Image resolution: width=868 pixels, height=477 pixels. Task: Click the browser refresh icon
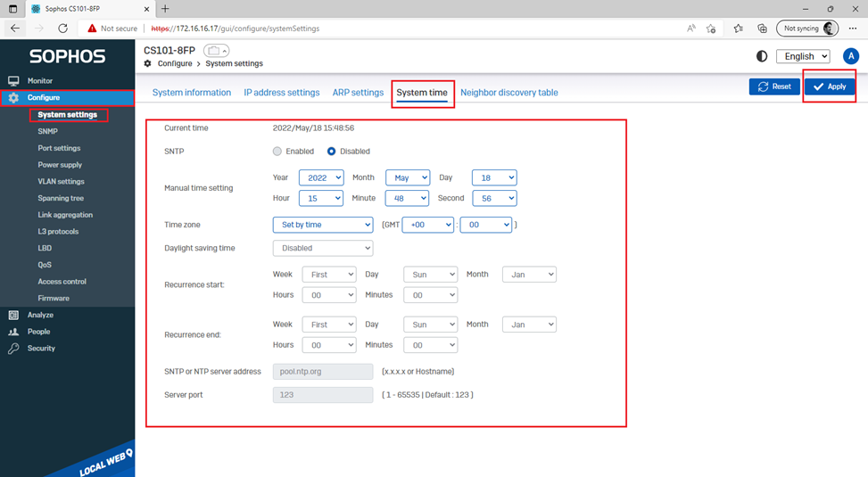pyautogui.click(x=62, y=29)
